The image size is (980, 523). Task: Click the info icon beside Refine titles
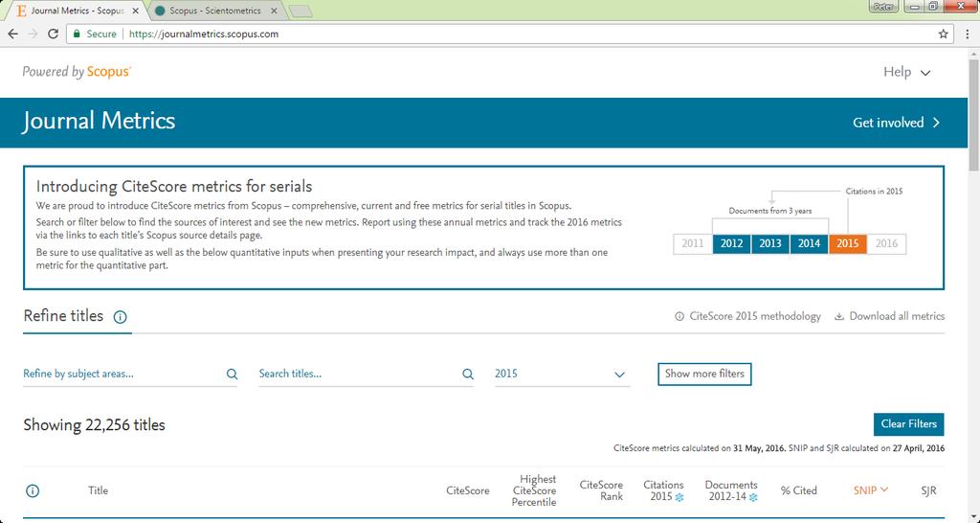120,317
